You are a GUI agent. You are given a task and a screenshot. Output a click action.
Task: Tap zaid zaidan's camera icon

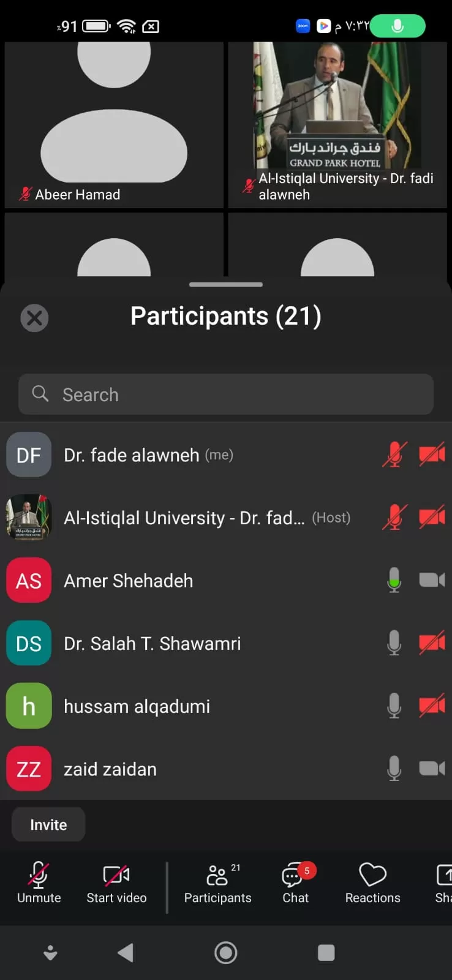(432, 769)
